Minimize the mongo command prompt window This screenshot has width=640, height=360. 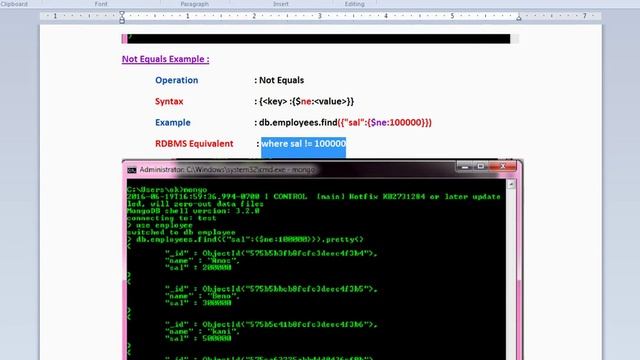tap(464, 167)
